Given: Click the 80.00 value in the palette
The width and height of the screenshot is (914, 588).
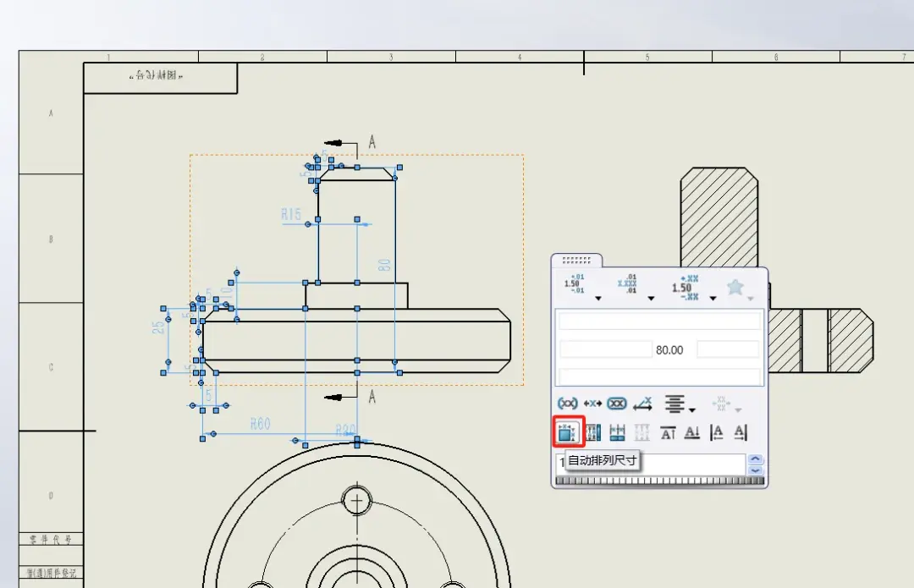Looking at the screenshot, I should pos(669,350).
